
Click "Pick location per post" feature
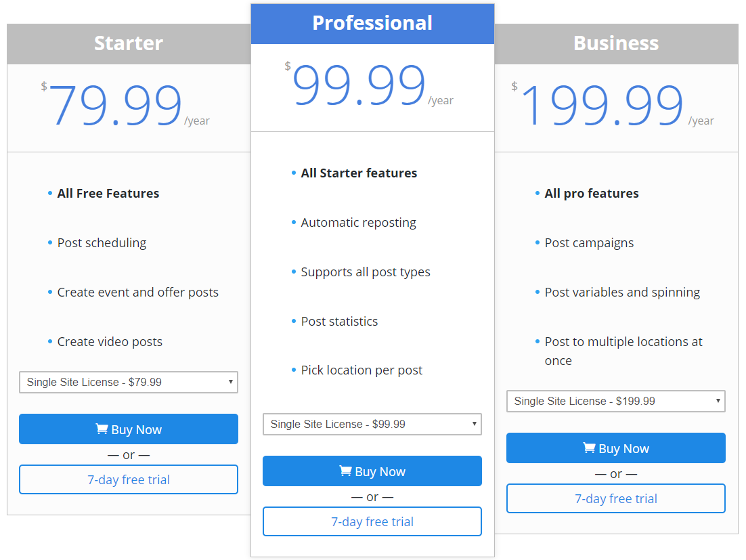click(361, 370)
